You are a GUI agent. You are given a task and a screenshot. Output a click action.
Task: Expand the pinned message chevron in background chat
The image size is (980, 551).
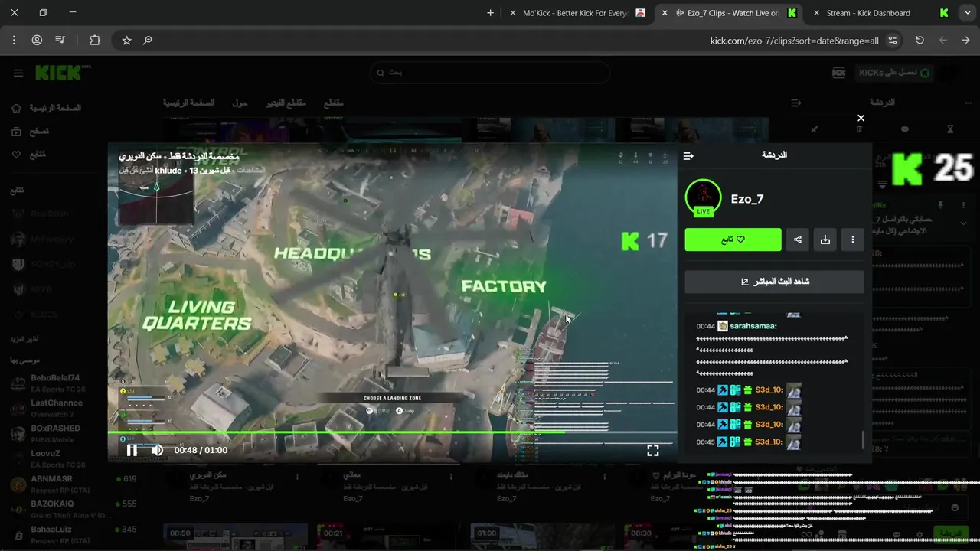tap(963, 223)
